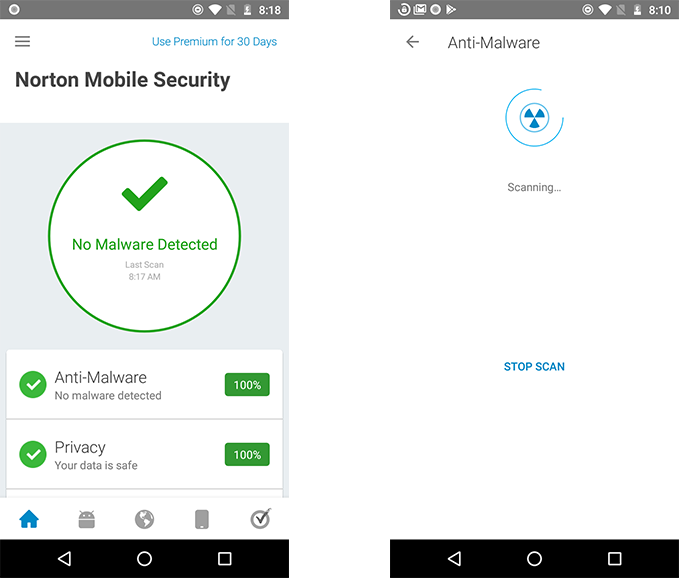This screenshot has height=578, width=679.
Task: Click the green check beside Anti-Malware
Action: pyautogui.click(x=33, y=384)
